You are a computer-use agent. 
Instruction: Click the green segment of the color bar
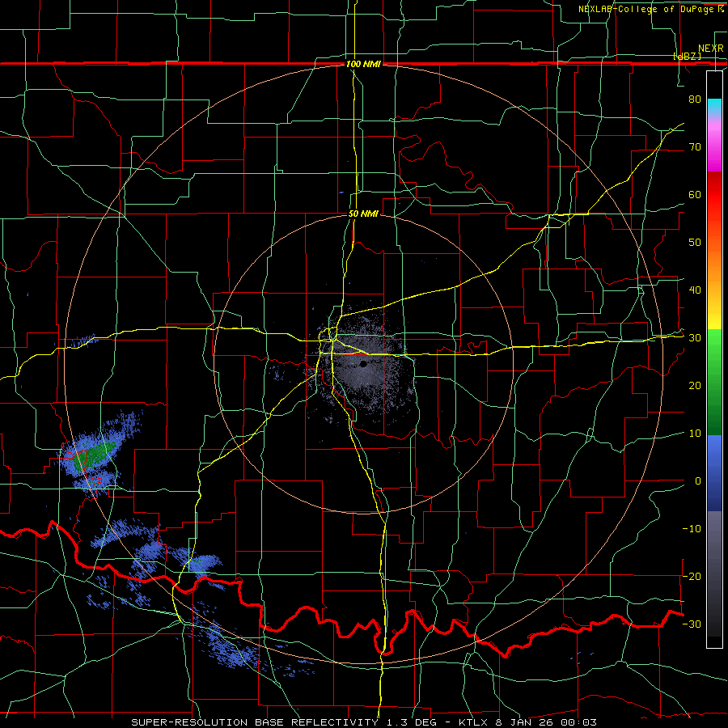pos(714,382)
